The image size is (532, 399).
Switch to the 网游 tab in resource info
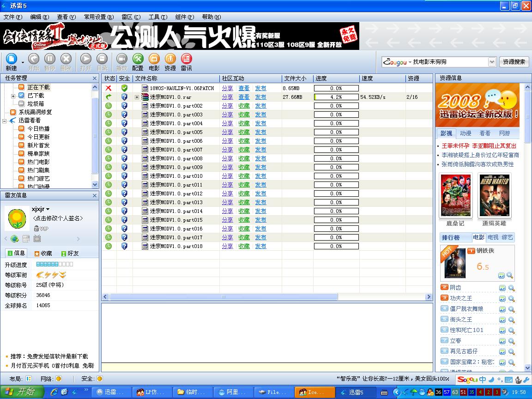tap(504, 133)
